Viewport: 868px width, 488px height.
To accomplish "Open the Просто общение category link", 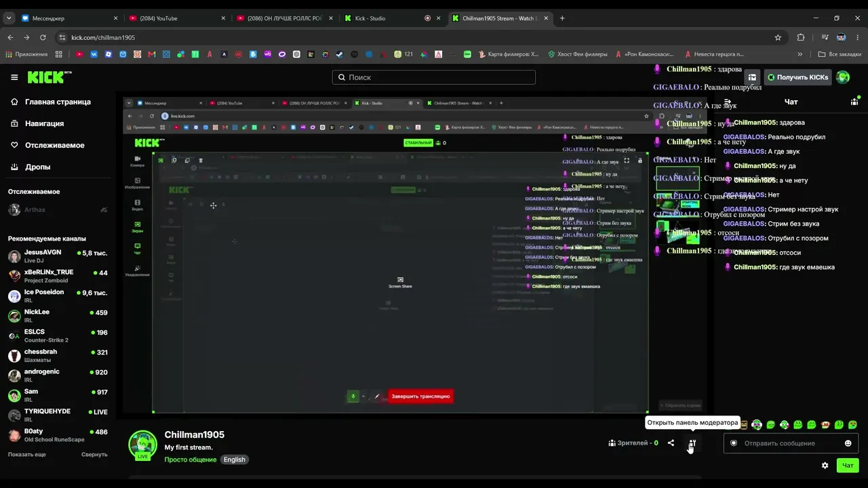I will pos(191,460).
